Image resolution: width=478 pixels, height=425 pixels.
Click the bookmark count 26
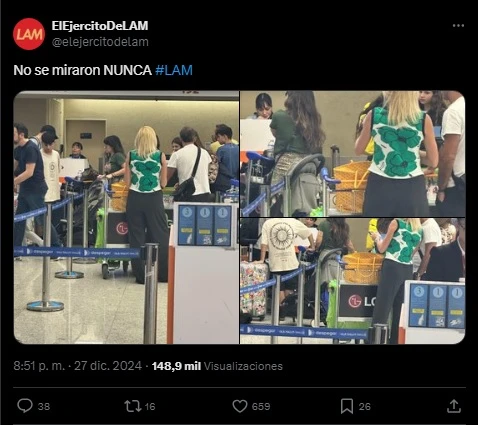coord(365,406)
